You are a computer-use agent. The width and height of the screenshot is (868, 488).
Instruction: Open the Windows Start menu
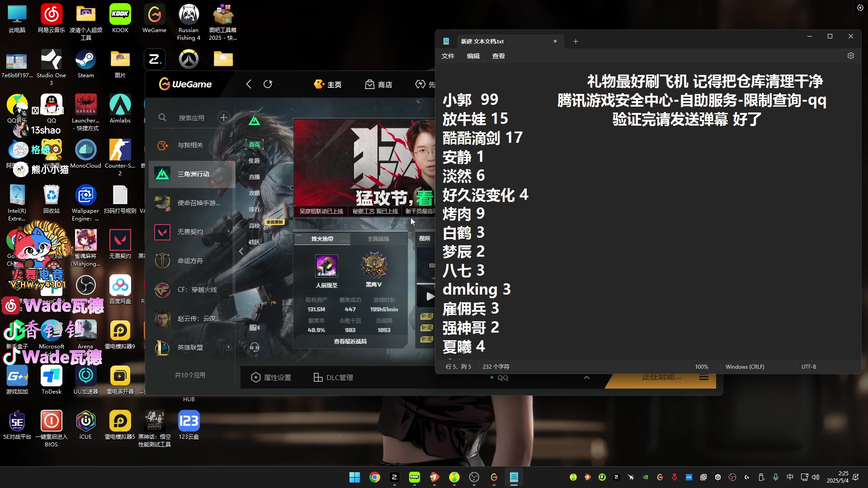pyautogui.click(x=355, y=477)
